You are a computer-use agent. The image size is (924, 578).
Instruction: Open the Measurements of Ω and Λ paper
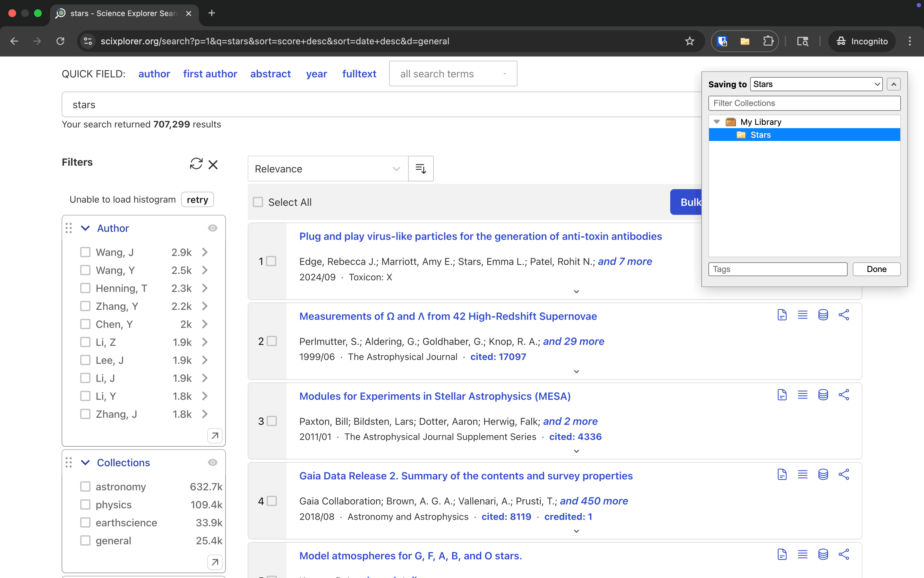[448, 316]
